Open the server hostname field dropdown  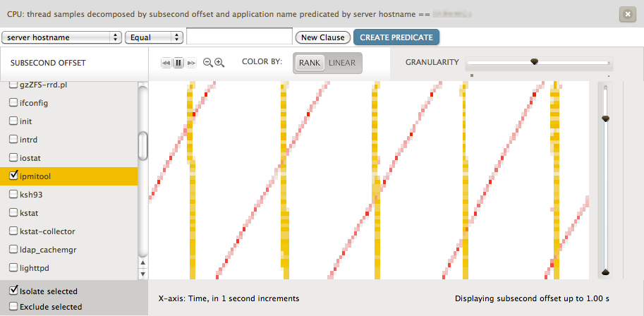tap(61, 37)
